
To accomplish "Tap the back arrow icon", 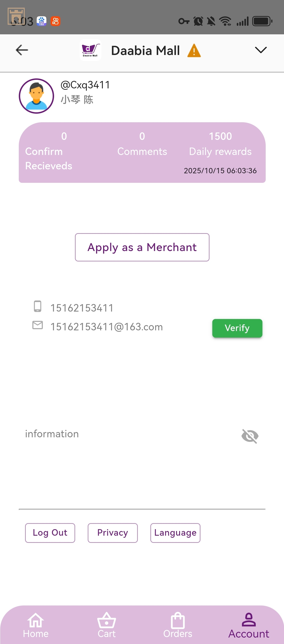I will tap(22, 50).
